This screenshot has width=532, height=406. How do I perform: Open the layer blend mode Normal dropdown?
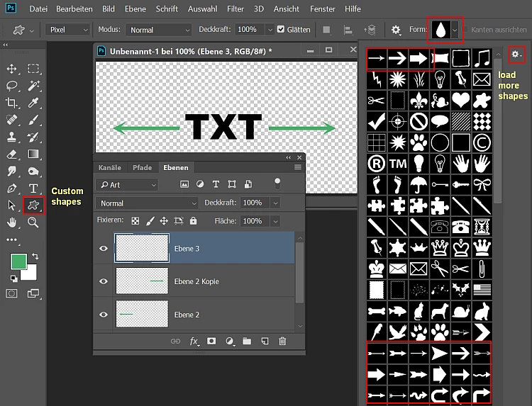coord(147,203)
